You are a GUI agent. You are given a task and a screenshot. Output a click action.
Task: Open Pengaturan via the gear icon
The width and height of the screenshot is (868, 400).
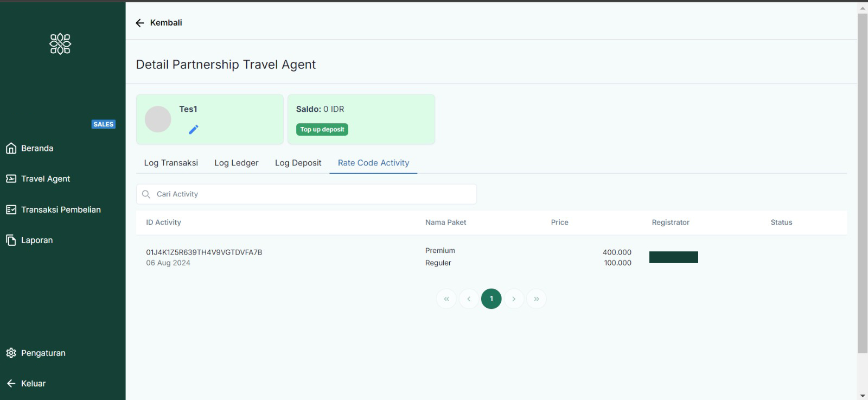11,353
